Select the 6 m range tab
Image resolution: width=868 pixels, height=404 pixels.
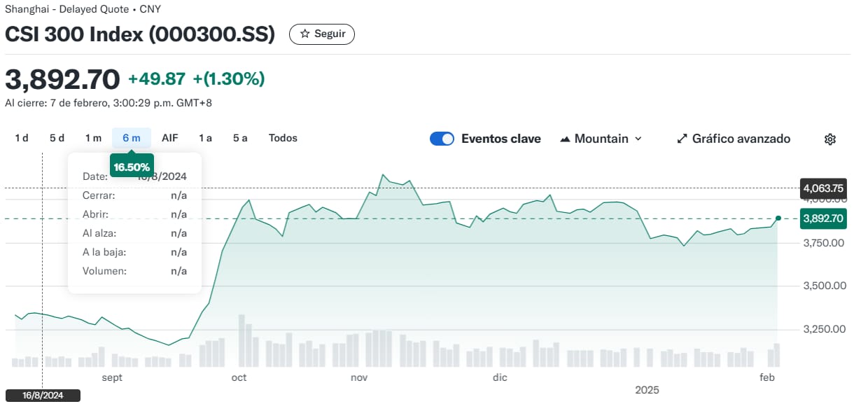(132, 138)
